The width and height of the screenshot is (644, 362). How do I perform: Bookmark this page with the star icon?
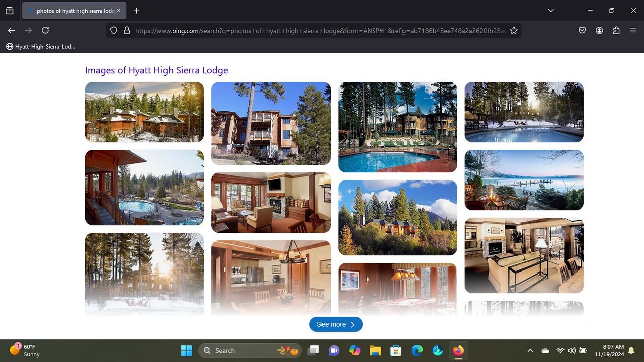point(514,31)
